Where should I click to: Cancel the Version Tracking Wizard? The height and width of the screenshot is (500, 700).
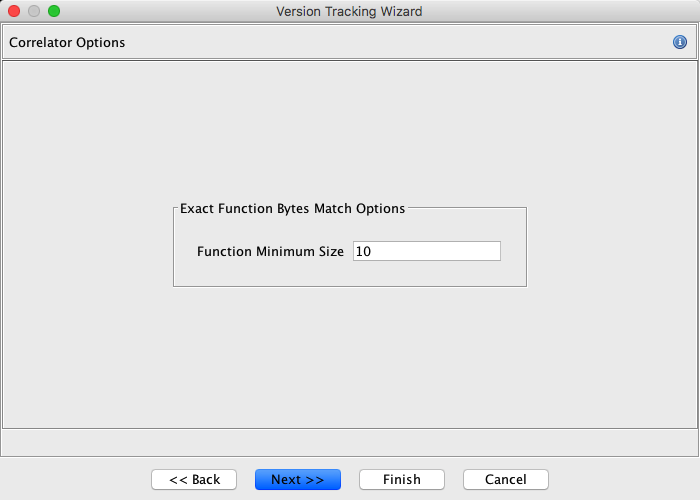(505, 480)
